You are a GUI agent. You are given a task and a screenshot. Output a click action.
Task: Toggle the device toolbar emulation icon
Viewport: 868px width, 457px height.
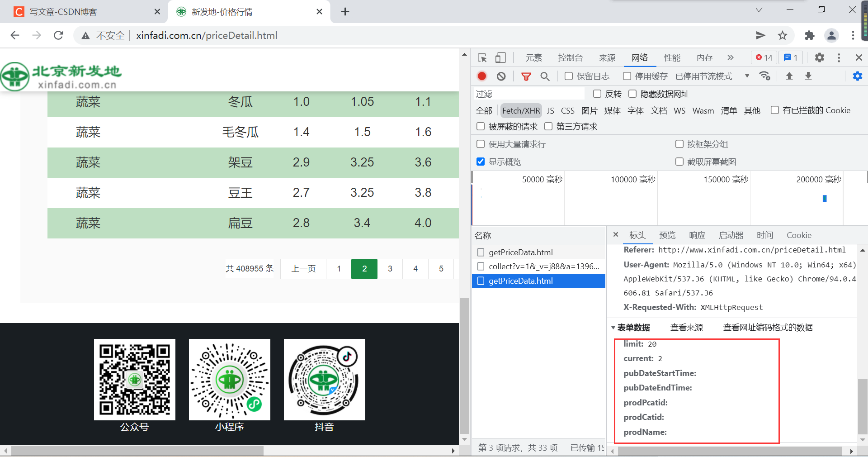click(x=500, y=57)
